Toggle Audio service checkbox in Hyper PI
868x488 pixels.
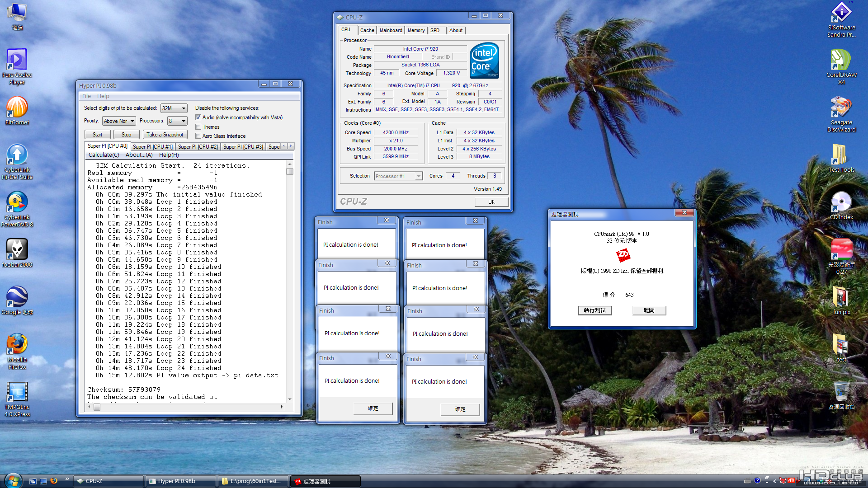(198, 117)
